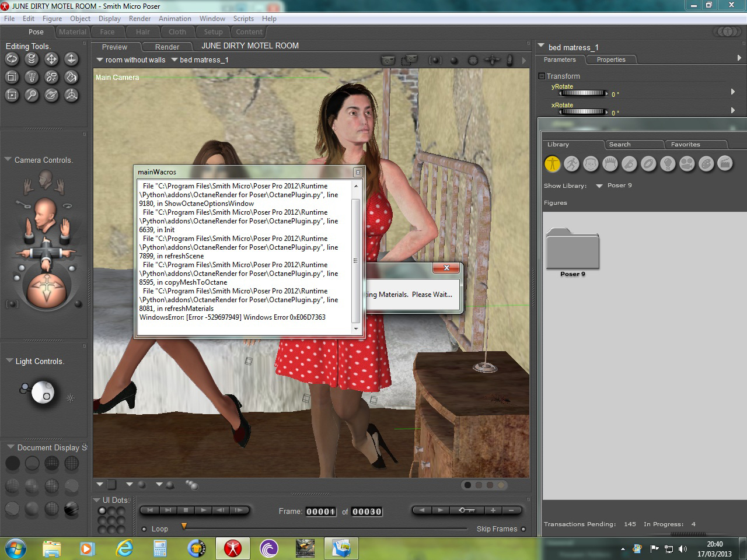Open the Hair library category
Image resolution: width=747 pixels, height=560 pixels.
click(610, 164)
